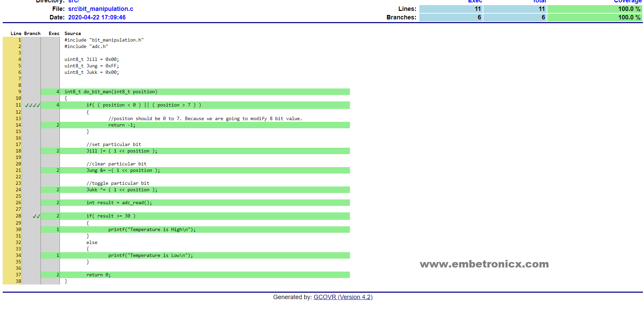Click line number 38 in the gutter
This screenshot has width=644, height=309.
point(18,281)
